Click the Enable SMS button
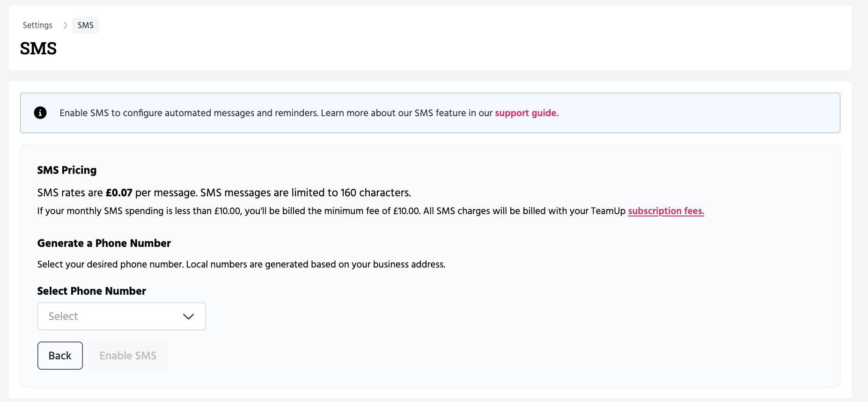This screenshot has height=402, width=868. tap(128, 356)
